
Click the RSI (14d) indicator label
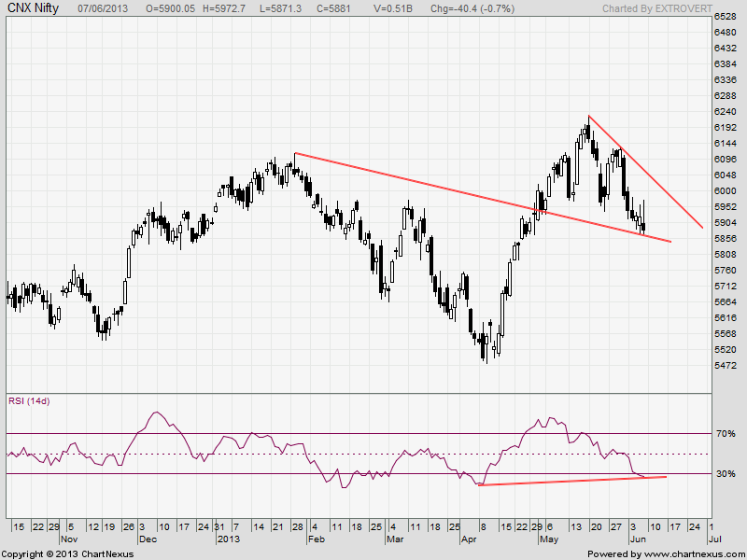pyautogui.click(x=30, y=400)
